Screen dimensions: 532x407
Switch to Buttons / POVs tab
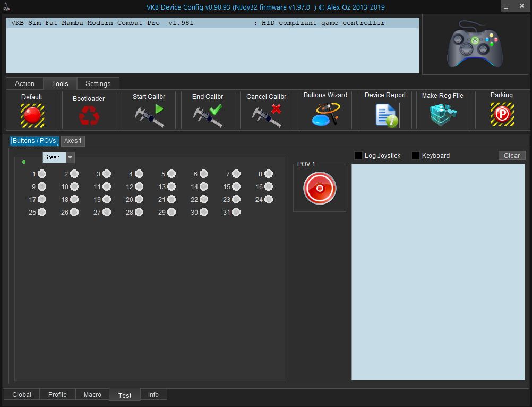pos(35,141)
